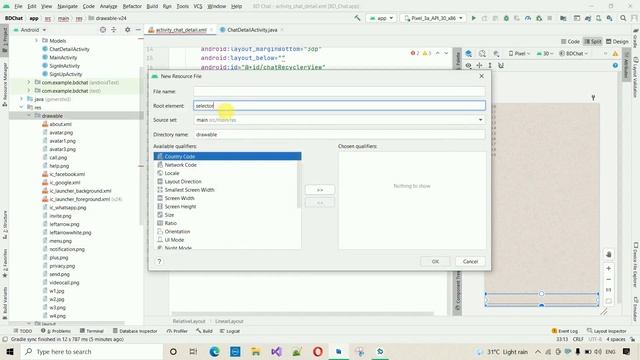Viewport: 640px width, 360px height.
Task: Select Layout Direction qualifier
Action: click(227, 182)
